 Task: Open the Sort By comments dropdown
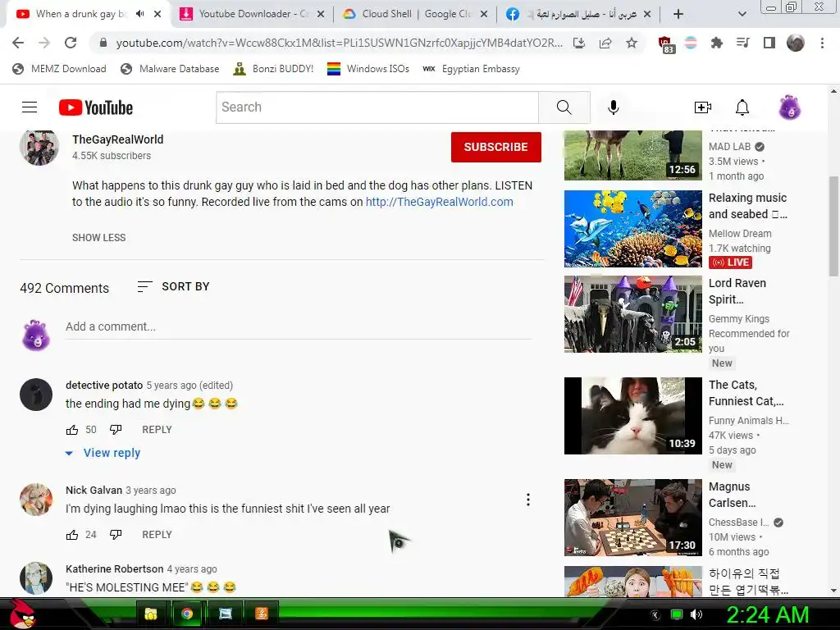(173, 286)
